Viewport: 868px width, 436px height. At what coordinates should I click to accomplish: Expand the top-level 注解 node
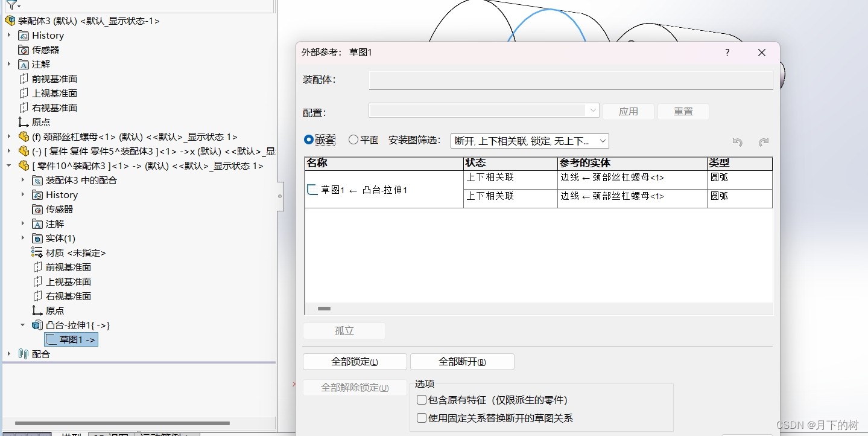click(9, 64)
